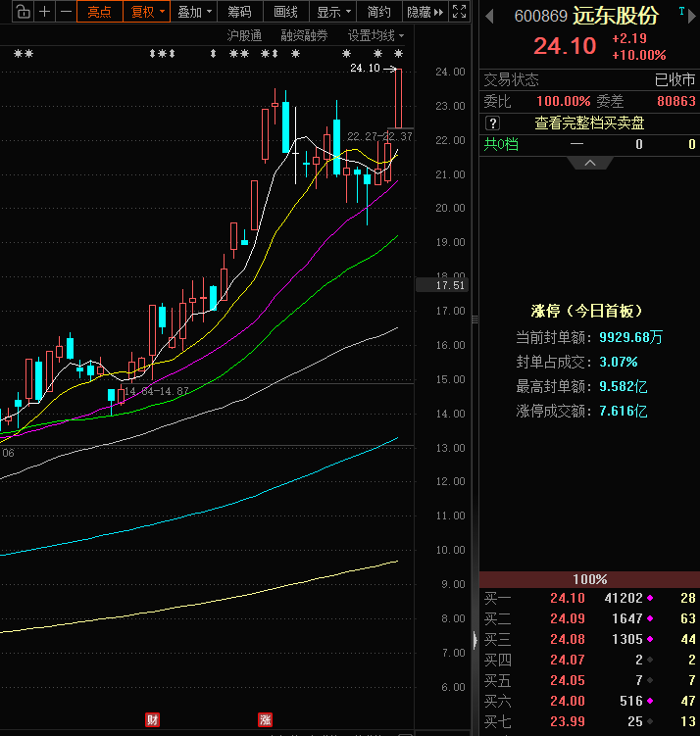The image size is (700, 736).
Task: Click the 100% buy ratio bar
Action: (589, 579)
